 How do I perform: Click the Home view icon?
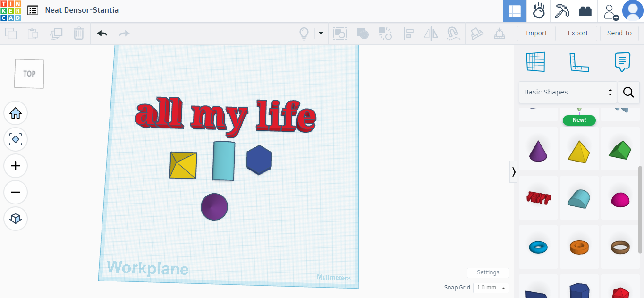click(x=16, y=113)
